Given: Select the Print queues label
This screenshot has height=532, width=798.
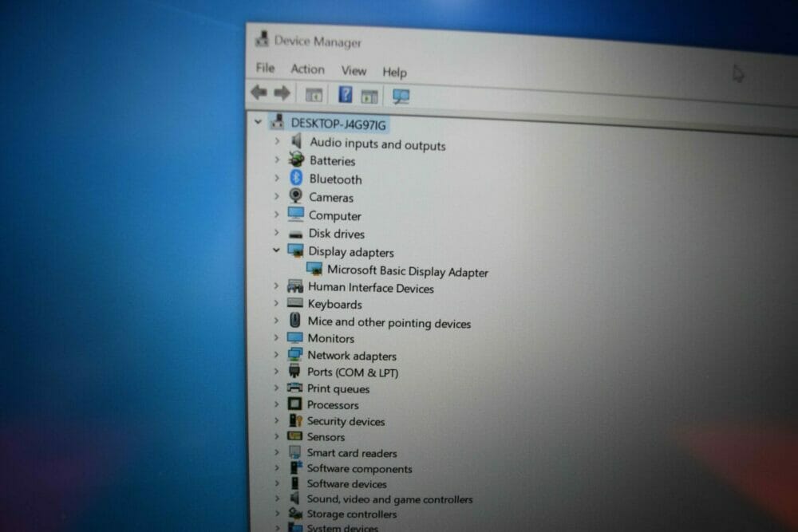Looking at the screenshot, I should click(x=338, y=388).
